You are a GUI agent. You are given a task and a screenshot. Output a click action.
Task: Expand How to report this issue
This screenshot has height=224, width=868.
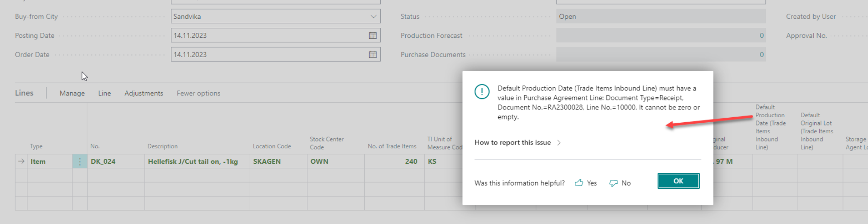point(517,143)
